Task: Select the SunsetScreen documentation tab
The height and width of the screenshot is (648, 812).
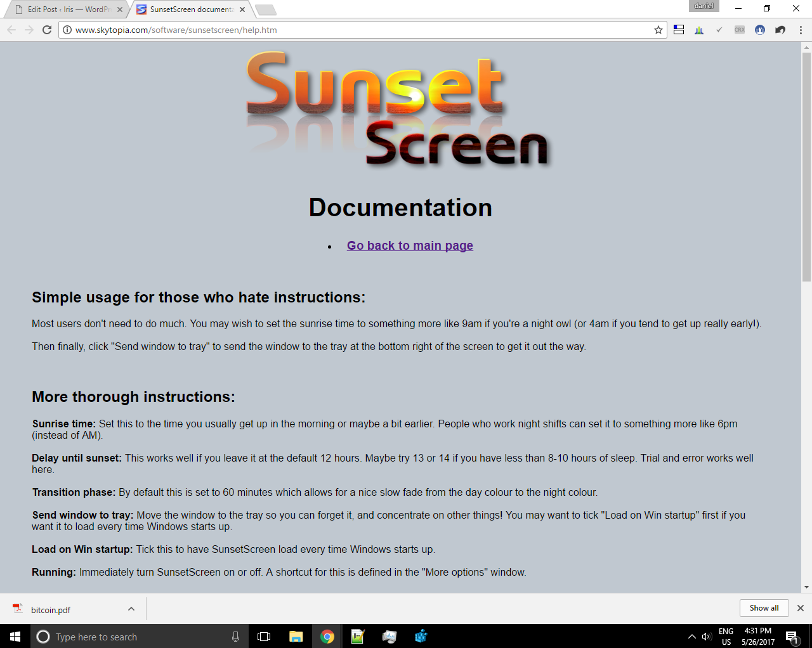Action: coord(190,10)
